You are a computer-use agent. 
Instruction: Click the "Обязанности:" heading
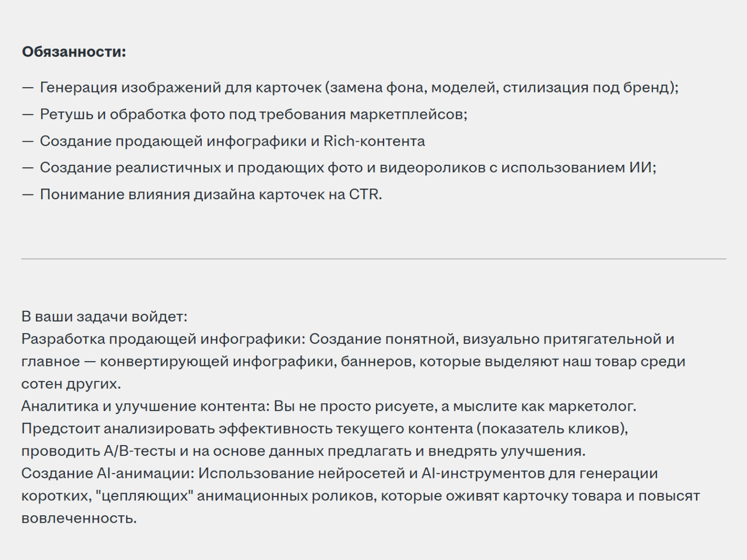click(74, 52)
